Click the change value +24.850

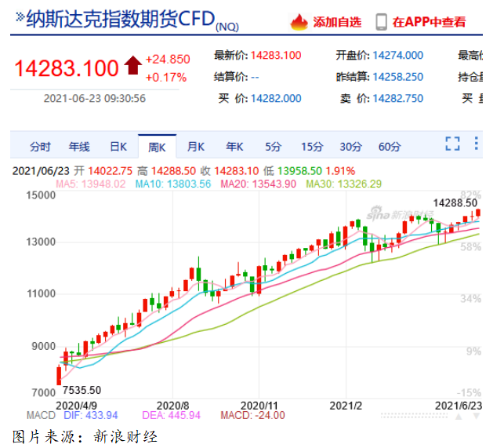(x=168, y=60)
